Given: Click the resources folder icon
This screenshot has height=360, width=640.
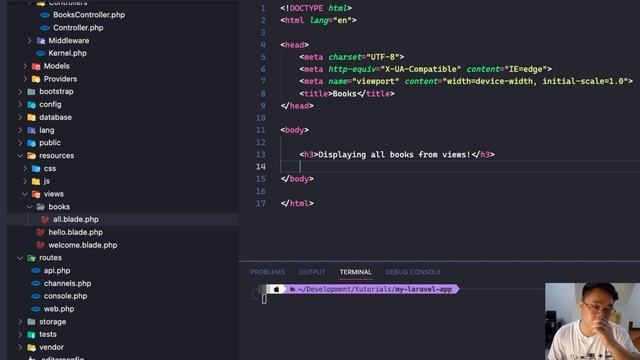Looking at the screenshot, I should 31,156.
